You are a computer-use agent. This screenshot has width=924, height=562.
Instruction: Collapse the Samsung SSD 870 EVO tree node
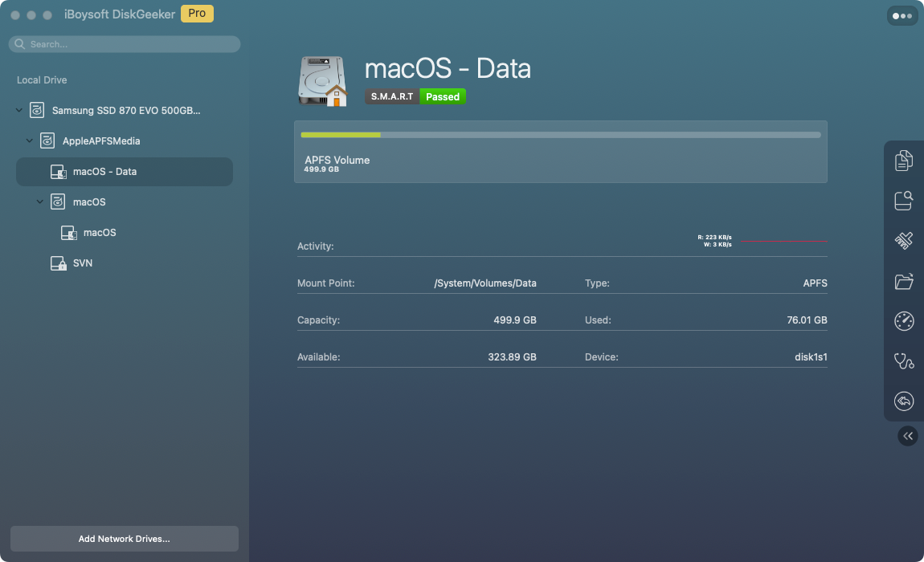[18, 110]
